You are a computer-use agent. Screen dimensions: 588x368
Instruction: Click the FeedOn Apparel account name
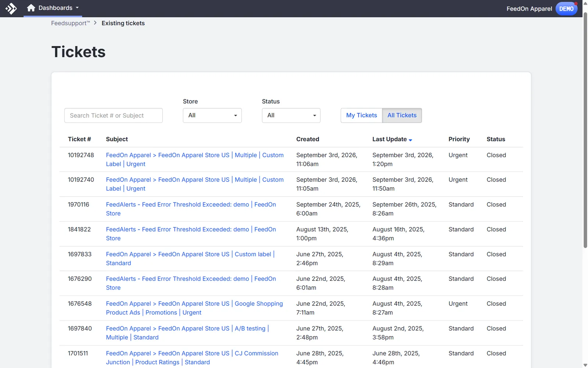[x=529, y=9]
